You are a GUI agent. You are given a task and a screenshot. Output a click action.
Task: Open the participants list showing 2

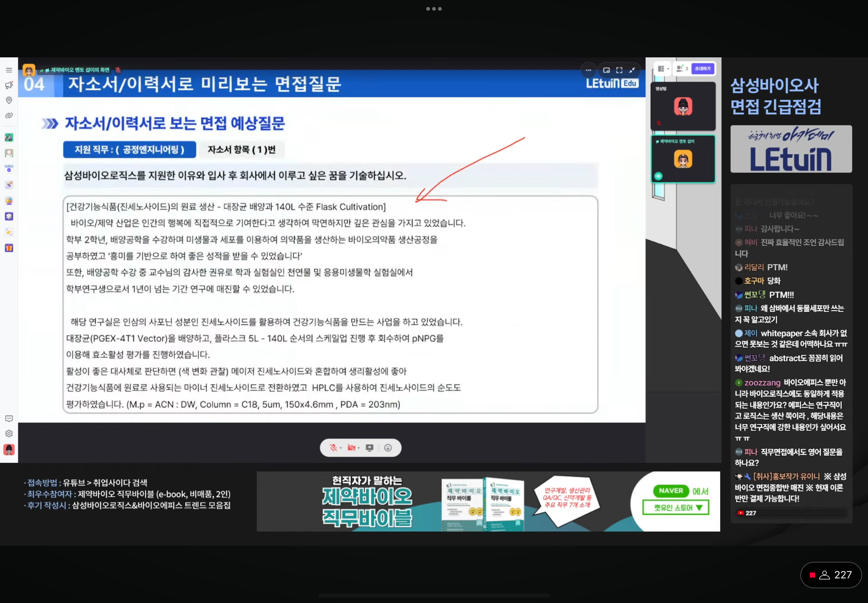[x=682, y=69]
